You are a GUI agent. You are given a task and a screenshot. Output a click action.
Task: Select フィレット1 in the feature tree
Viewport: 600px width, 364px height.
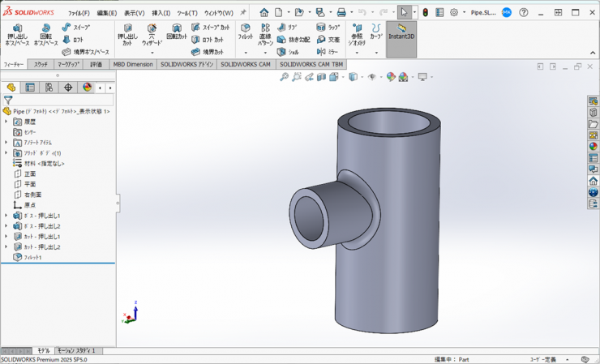(32, 257)
